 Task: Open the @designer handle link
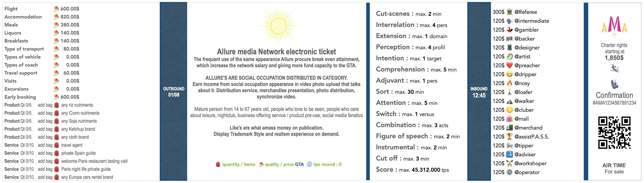527,48
